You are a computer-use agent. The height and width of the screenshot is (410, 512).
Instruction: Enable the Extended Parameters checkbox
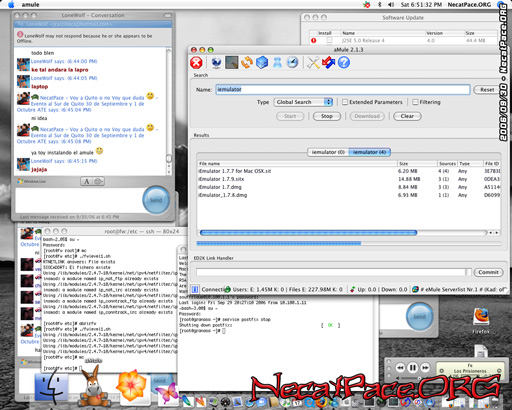pyautogui.click(x=345, y=102)
